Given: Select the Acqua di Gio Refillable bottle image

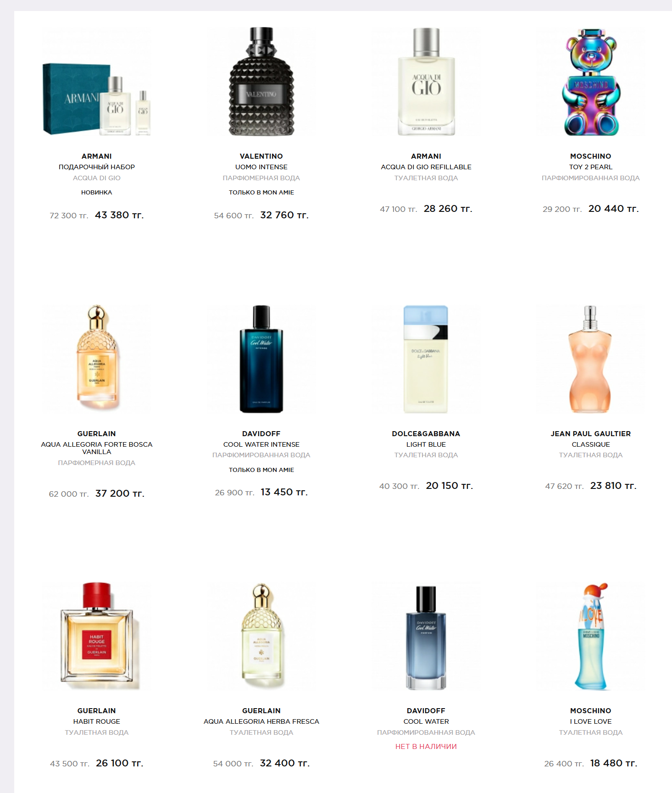Looking at the screenshot, I should click(426, 82).
